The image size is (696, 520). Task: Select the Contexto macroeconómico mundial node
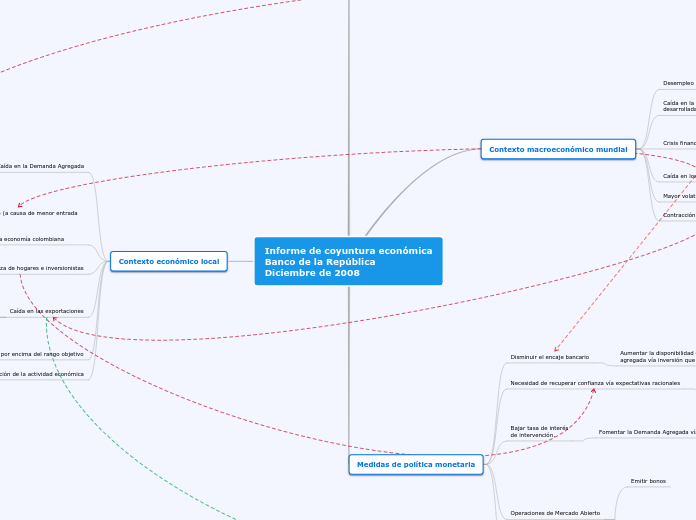[558, 150]
